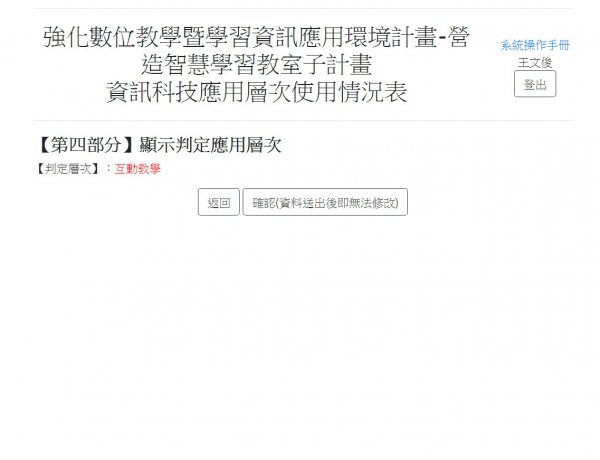Click the colon between 判定層次 and 互動教學

coord(108,168)
